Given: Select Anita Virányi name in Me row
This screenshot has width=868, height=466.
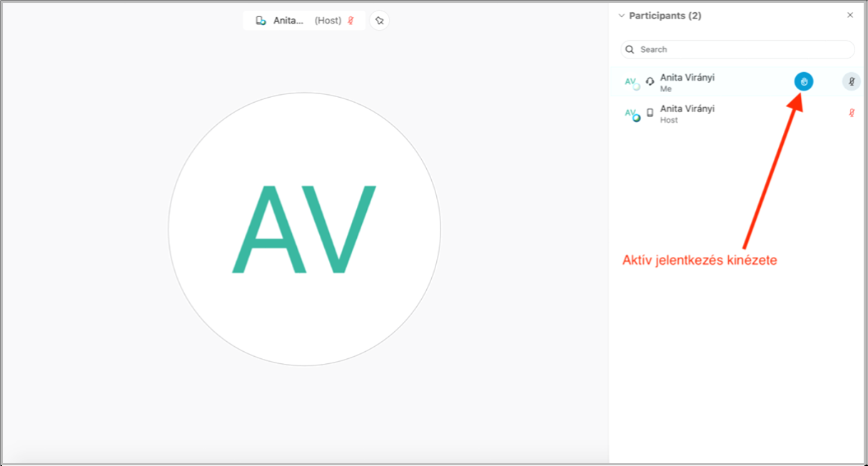Looking at the screenshot, I should (x=687, y=77).
